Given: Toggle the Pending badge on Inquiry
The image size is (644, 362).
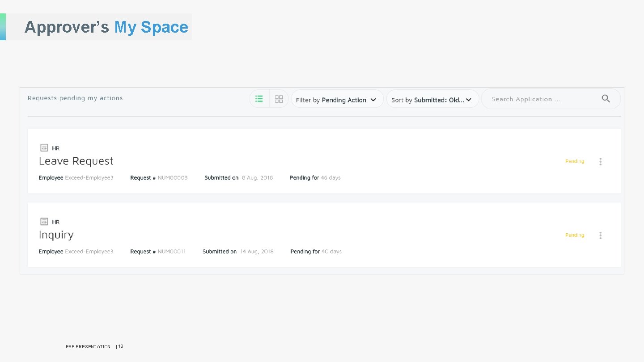Looking at the screenshot, I should (x=574, y=235).
